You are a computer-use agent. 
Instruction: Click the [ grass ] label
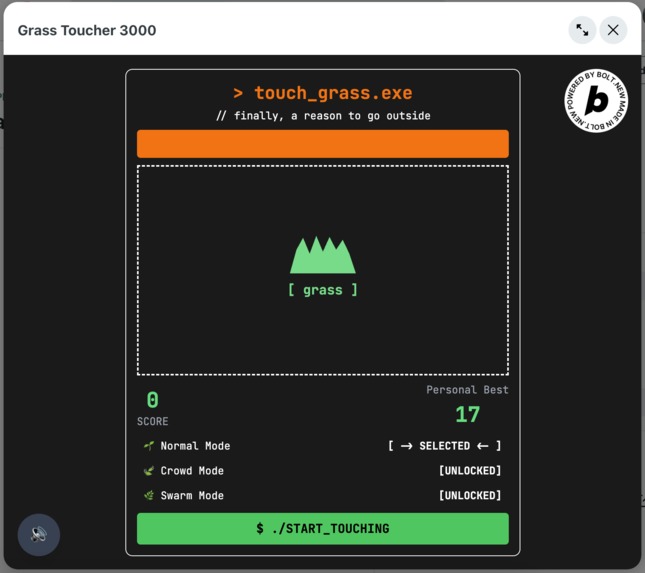[x=322, y=290]
